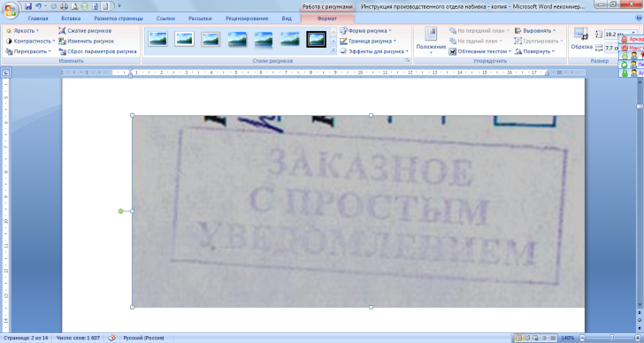This screenshot has width=644, height=343.
Task: Switch to Print Layout view
Action: pyautogui.click(x=518, y=338)
